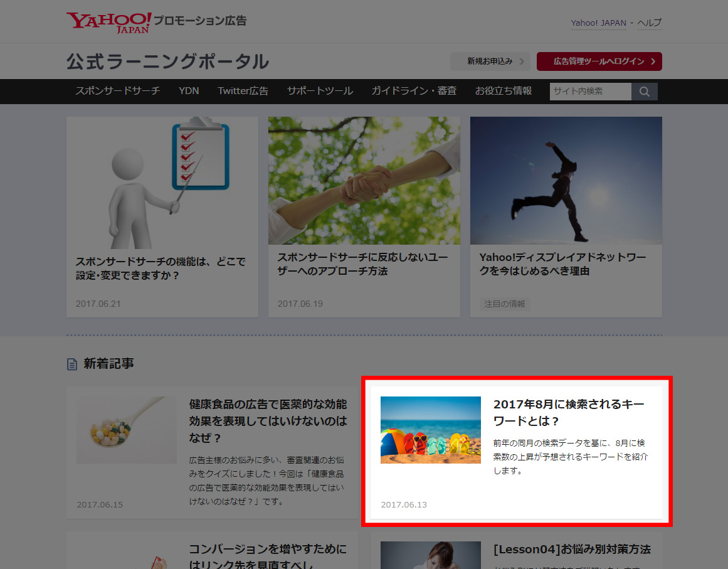Click the ヘルプ link
Screen dimensions: 728x569
(650, 23)
